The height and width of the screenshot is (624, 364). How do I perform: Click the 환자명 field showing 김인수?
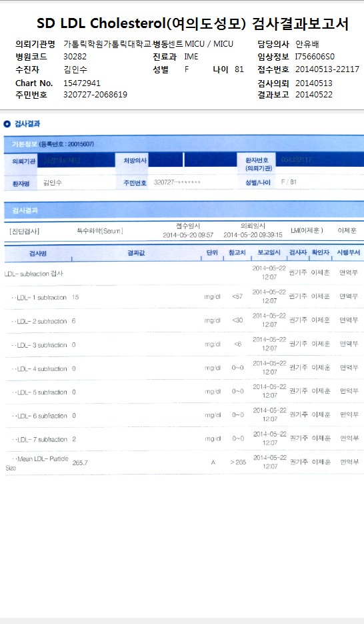pyautogui.click(x=75, y=183)
